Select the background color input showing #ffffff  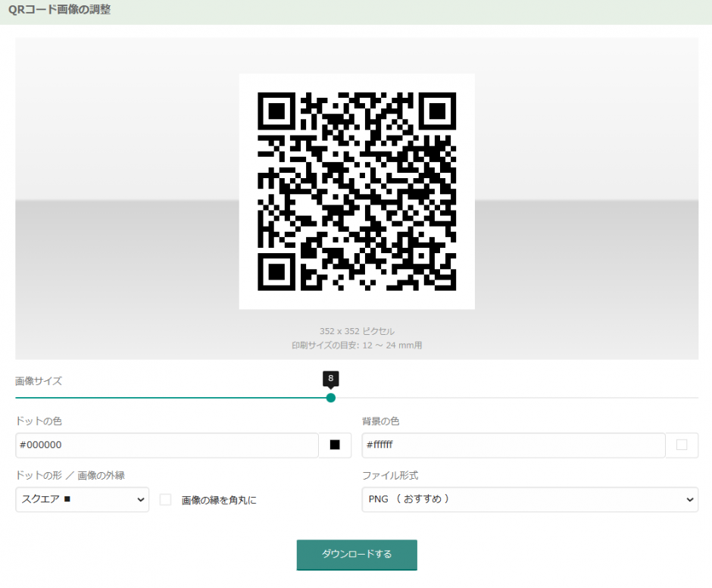tap(514, 446)
